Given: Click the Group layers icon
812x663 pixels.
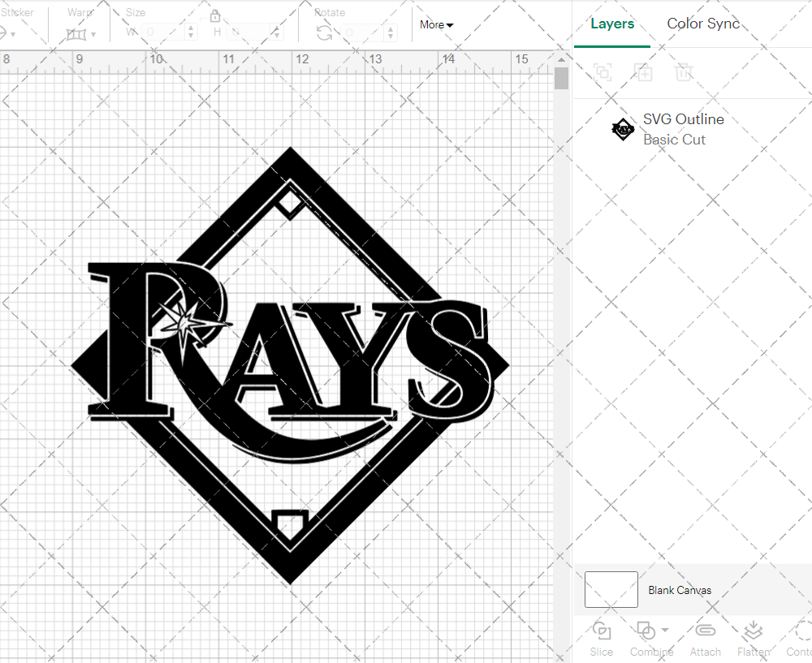Looking at the screenshot, I should pyautogui.click(x=603, y=72).
